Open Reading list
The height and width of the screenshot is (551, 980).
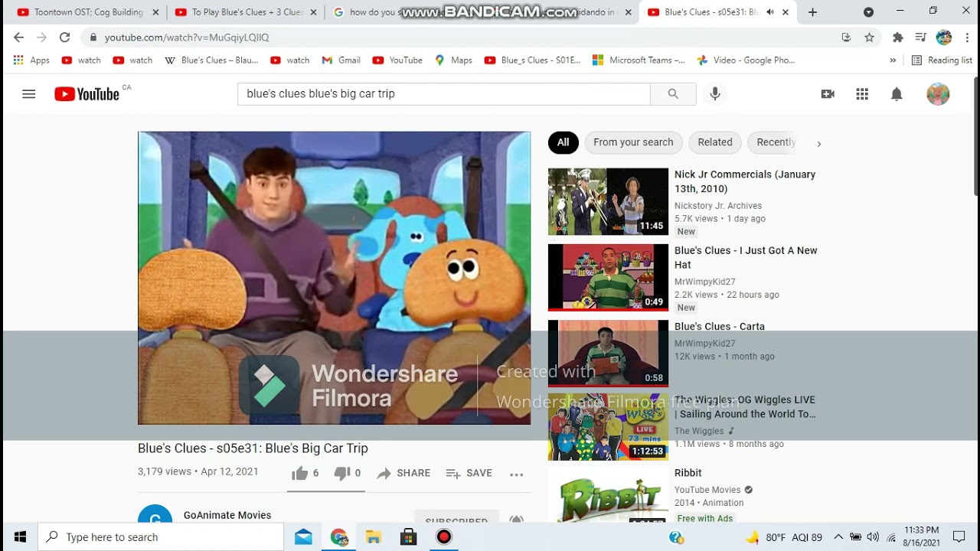942,60
